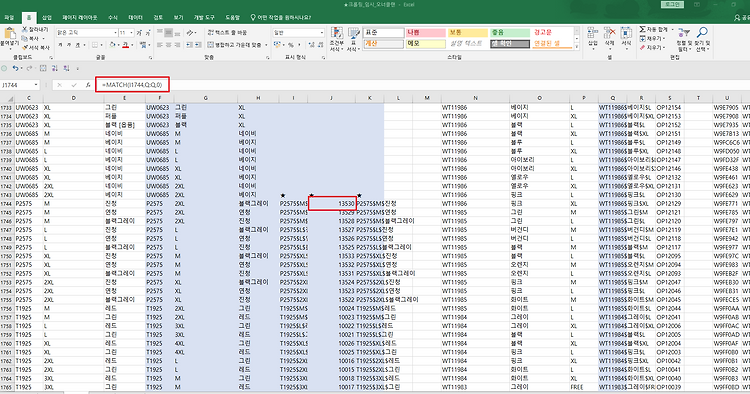Open the Customize Quick Access Toolbar arrow
Image resolution: width=750 pixels, height=394 pixels.
(x=77, y=68)
